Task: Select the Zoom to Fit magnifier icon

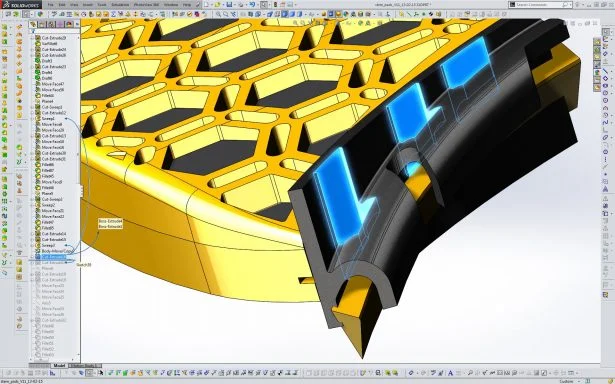Action: pos(218,14)
